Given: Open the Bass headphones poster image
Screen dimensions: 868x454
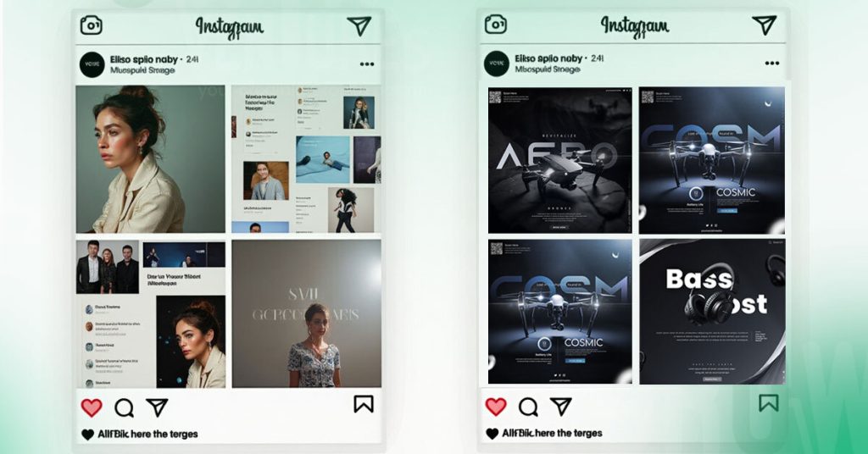Looking at the screenshot, I should coord(712,312).
